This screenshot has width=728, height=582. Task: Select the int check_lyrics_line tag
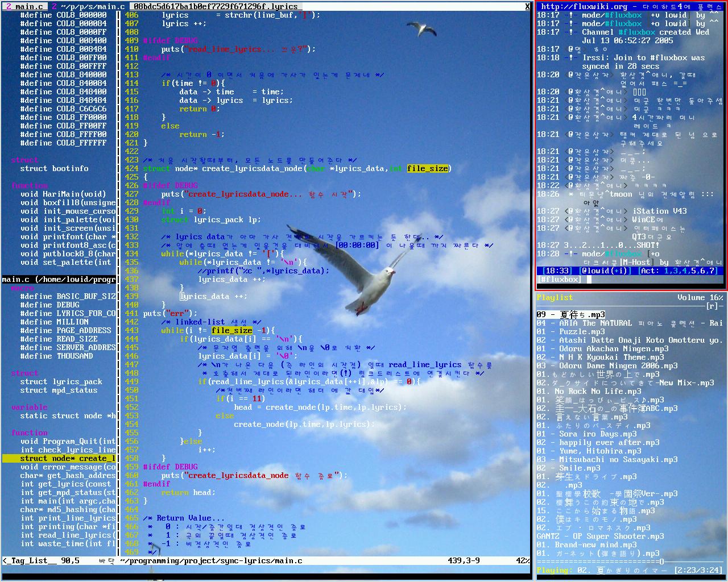pos(68,450)
